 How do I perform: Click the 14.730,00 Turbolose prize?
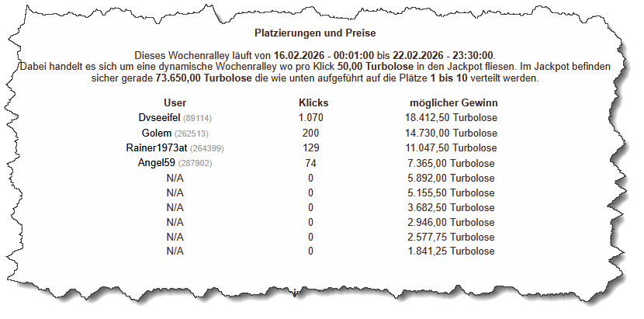tap(451, 133)
